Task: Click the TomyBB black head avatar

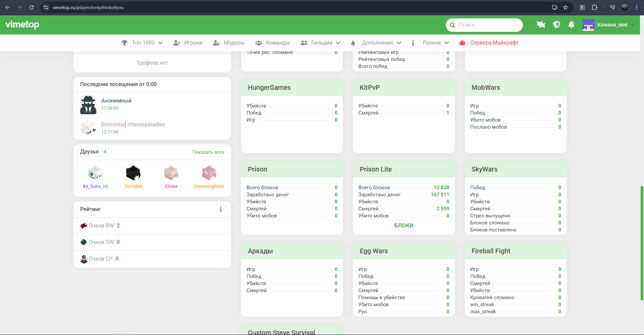Action: pos(133,173)
